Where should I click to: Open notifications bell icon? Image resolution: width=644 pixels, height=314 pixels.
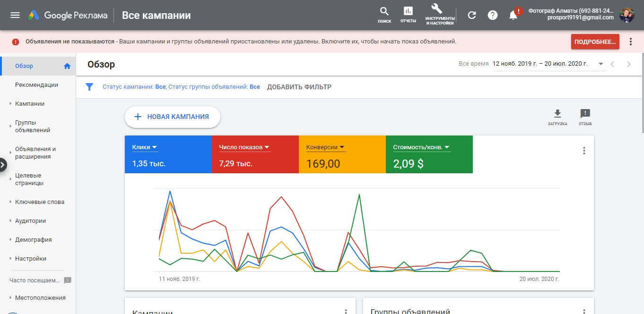coord(513,16)
